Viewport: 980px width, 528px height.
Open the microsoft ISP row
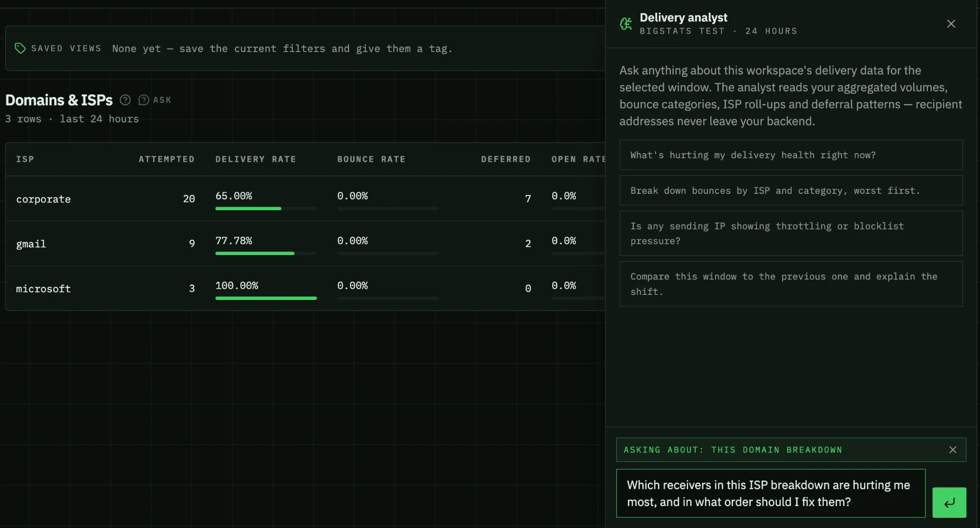305,288
